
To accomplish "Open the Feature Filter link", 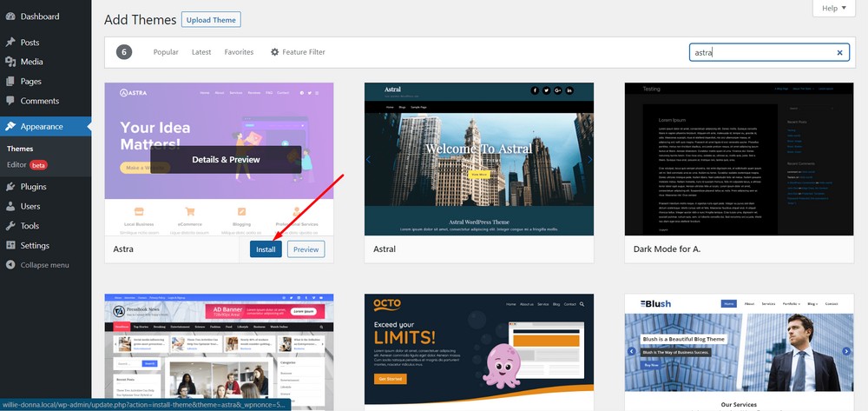I will pos(298,52).
